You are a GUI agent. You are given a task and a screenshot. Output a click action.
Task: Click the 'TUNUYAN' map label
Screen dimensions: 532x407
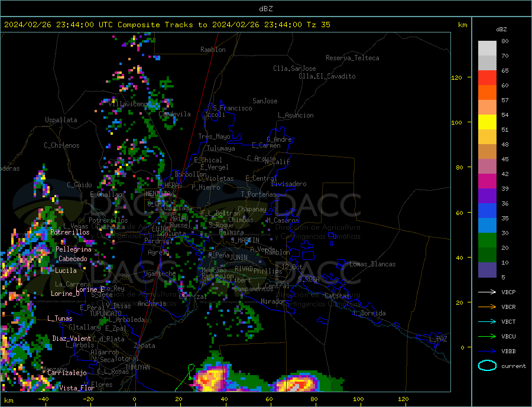tap(137, 367)
